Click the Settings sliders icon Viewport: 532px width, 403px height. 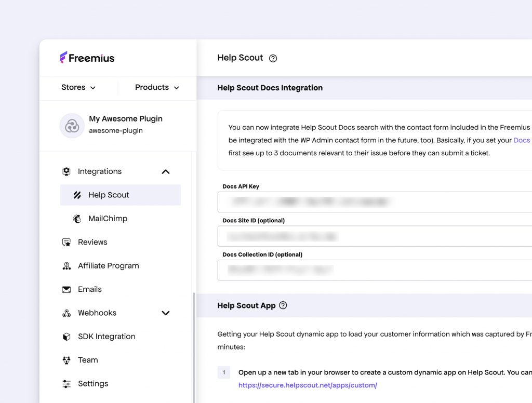[x=66, y=384]
